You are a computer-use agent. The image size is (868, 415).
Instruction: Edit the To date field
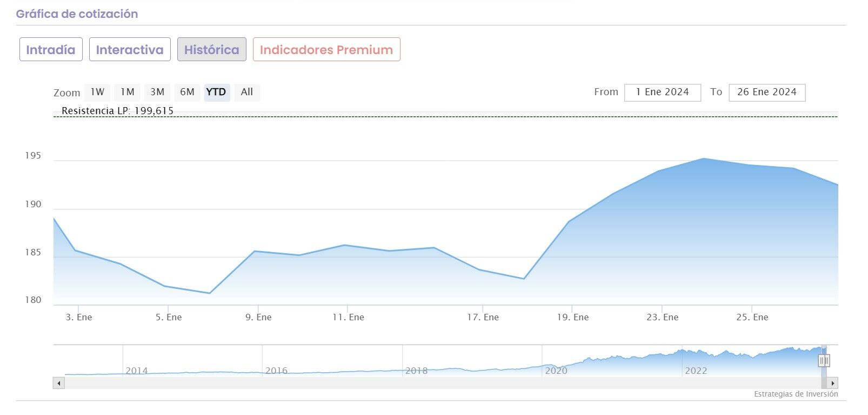point(766,92)
